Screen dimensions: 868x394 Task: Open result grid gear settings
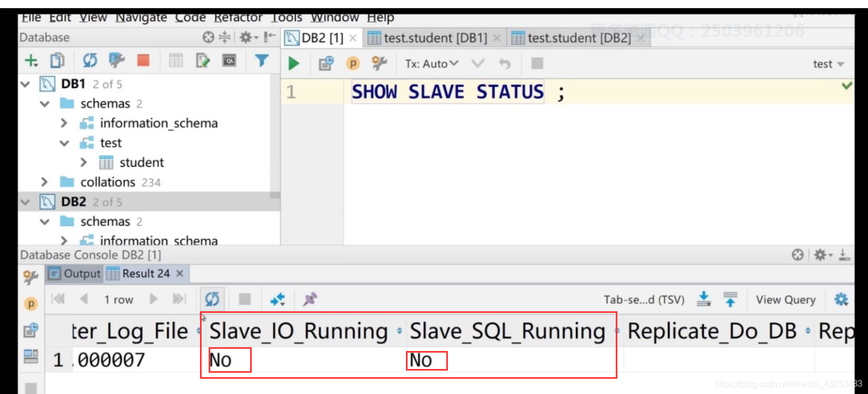pos(842,299)
